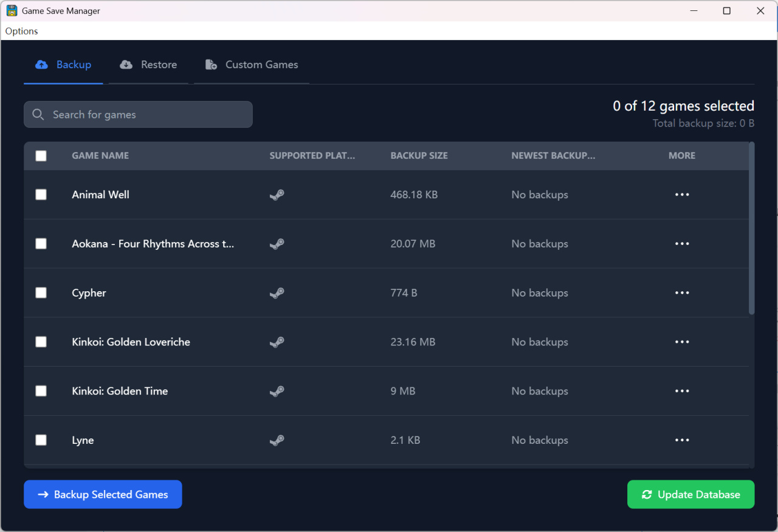
Task: Click the Search for games field
Action: pos(138,114)
